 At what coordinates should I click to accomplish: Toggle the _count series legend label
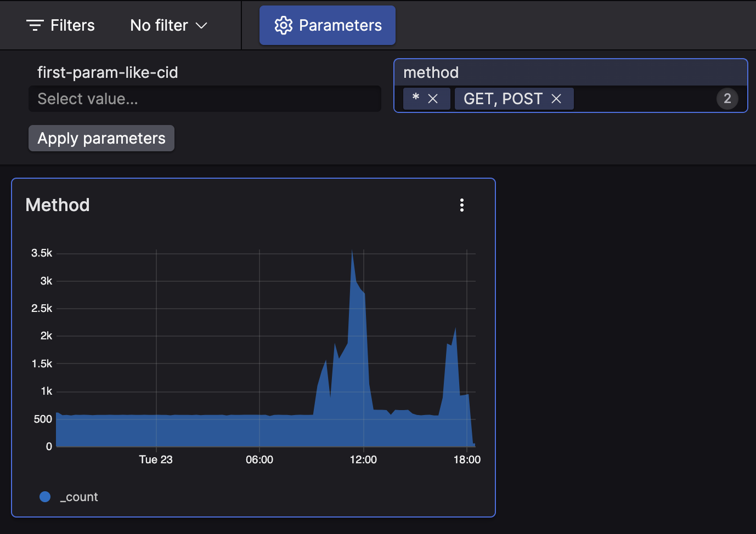click(79, 497)
